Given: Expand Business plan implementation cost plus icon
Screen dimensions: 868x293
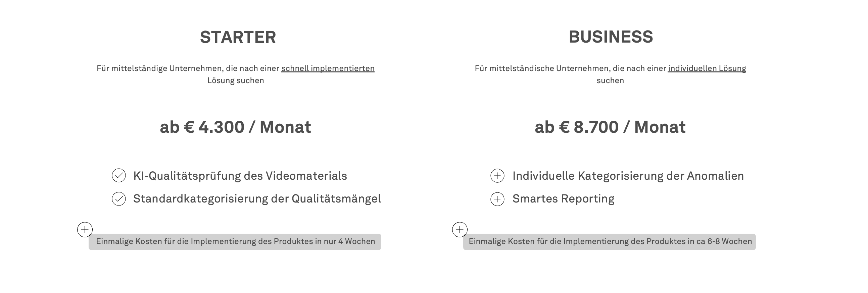Looking at the screenshot, I should (x=460, y=230).
